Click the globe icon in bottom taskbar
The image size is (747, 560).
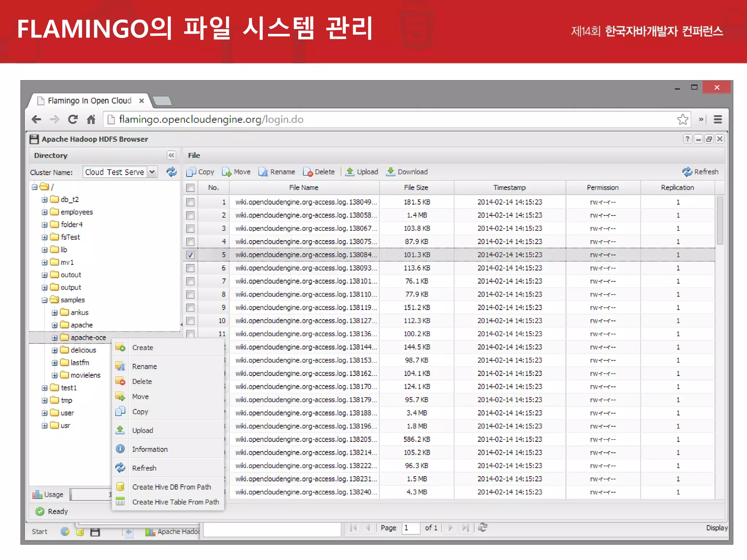pos(65,532)
